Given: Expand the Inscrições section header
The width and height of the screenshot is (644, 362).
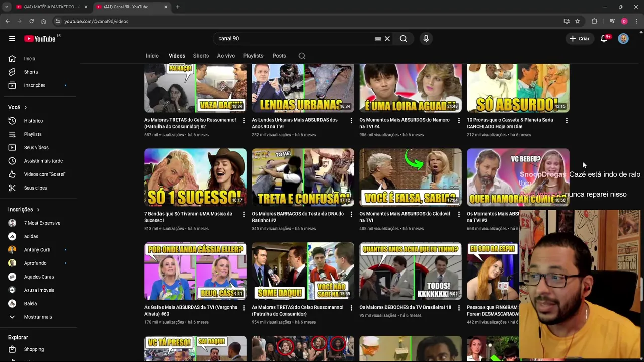Looking at the screenshot, I should 24,210.
